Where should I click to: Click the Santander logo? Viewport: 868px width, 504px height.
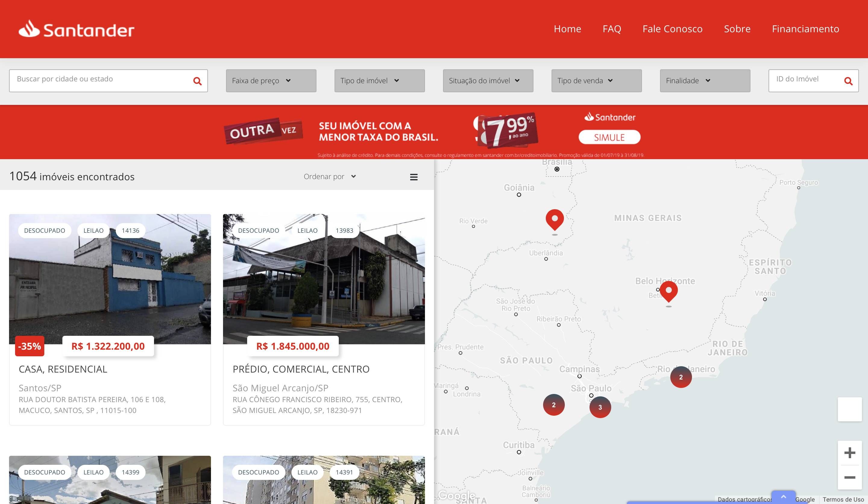(76, 29)
